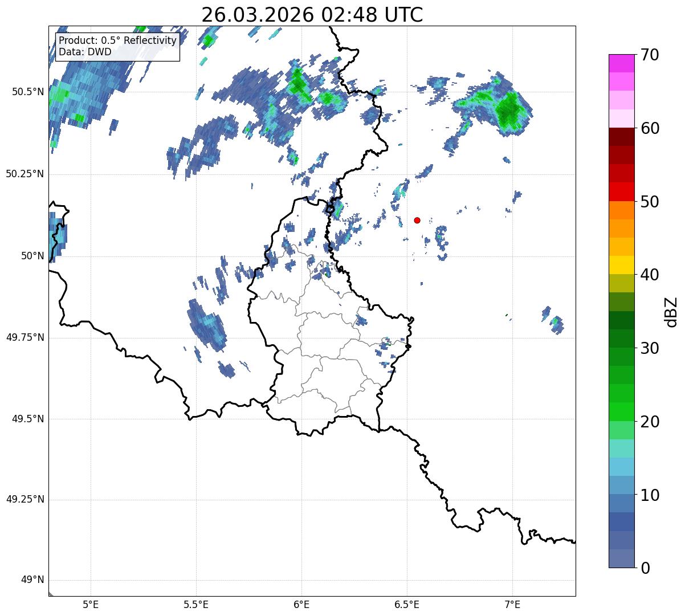This screenshot has width=685, height=616.
Task: Click the 50°N latitude label
Action: point(32,256)
